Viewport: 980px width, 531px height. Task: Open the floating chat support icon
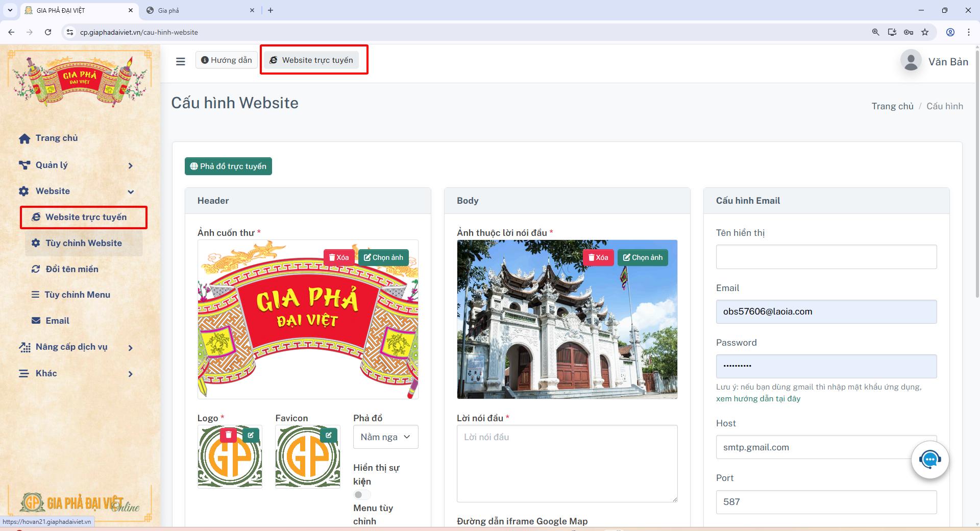click(x=930, y=460)
